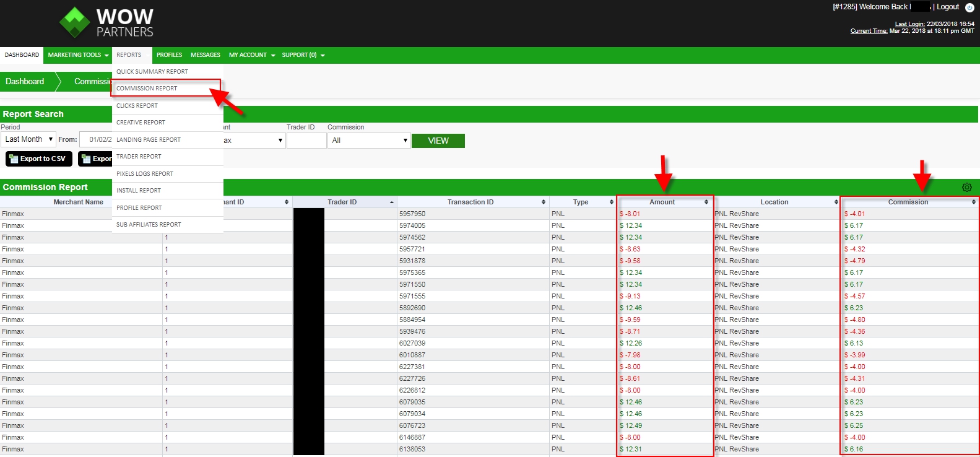Click the Location column sort arrows

(836, 202)
